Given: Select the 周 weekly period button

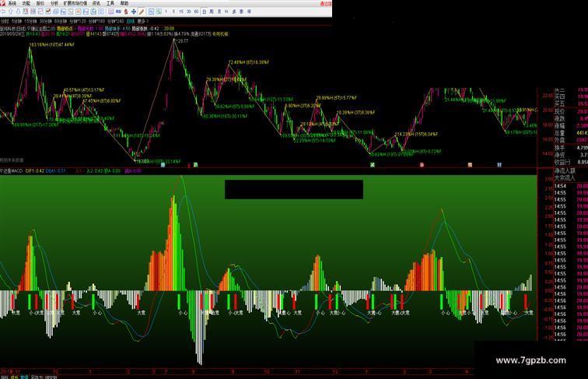Looking at the screenshot, I should click(x=212, y=12).
